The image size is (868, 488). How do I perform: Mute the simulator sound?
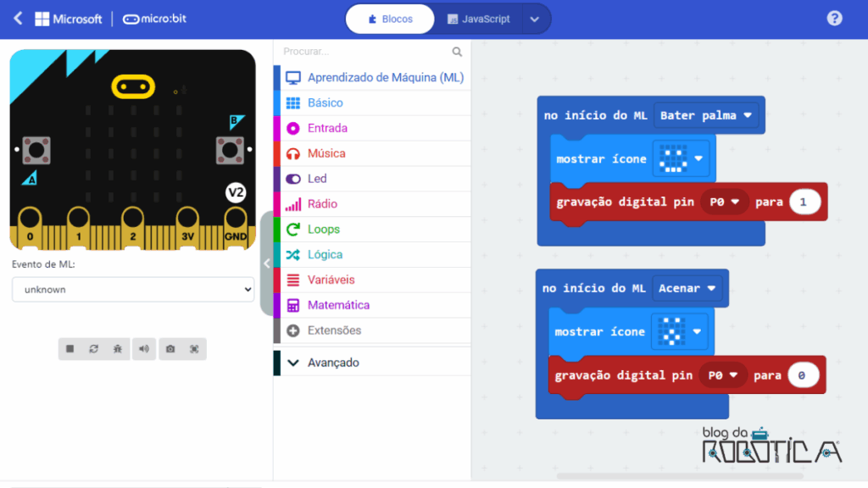[x=144, y=349]
